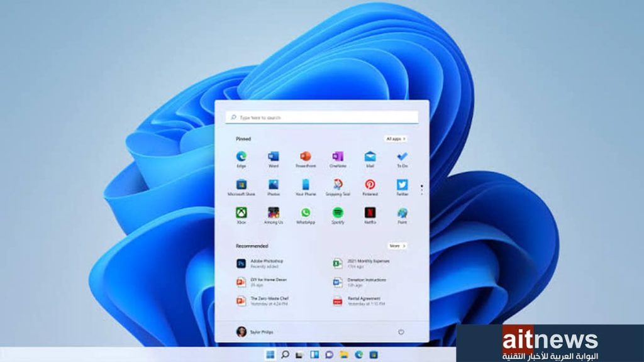Image resolution: width=644 pixels, height=362 pixels.
Task: Launch the Paint app
Action: [402, 216]
